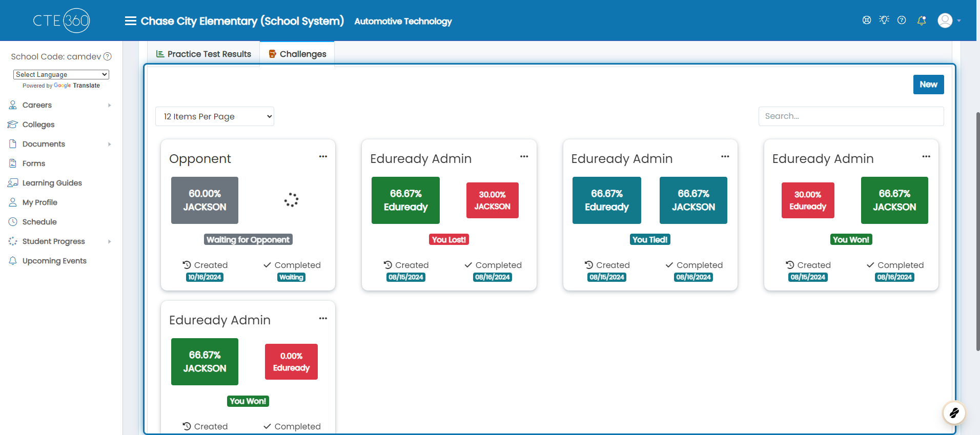Screen dimensions: 980x435
Task: Focus the Search field
Action: pos(851,116)
